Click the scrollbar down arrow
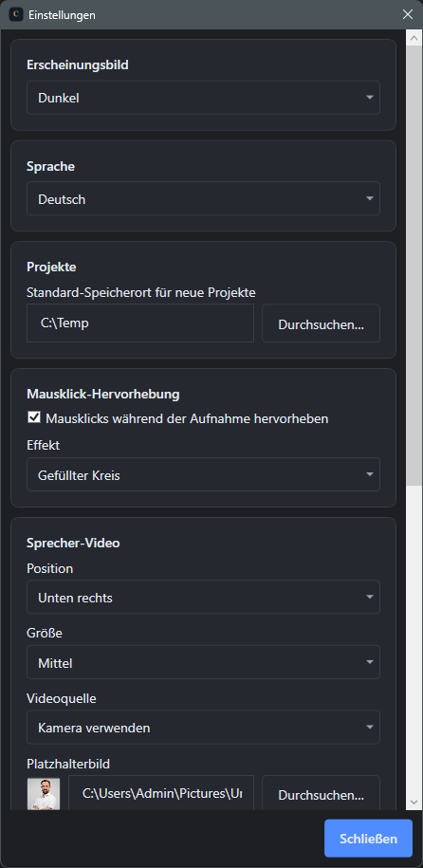This screenshot has width=423, height=868. point(414,802)
